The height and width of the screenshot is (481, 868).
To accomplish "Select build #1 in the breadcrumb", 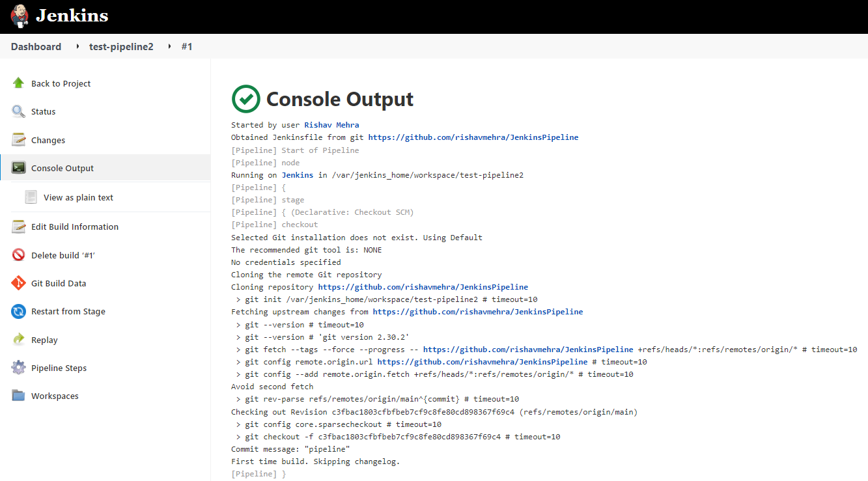I will click(187, 47).
